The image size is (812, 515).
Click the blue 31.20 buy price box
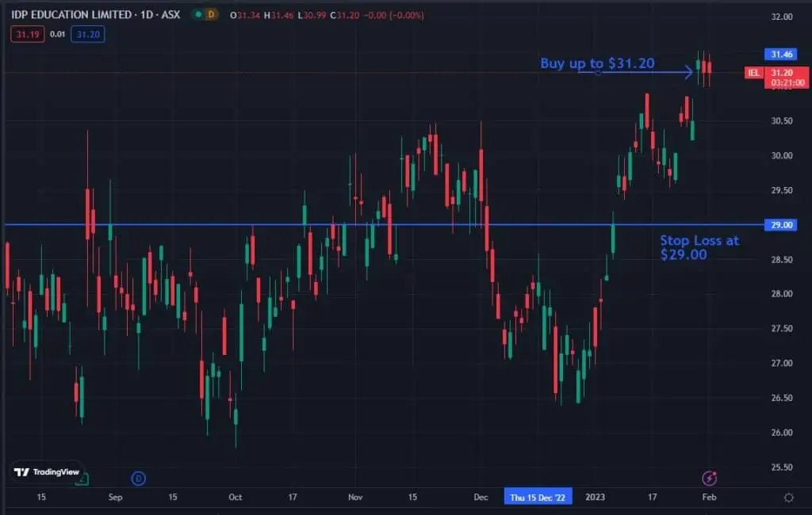pyautogui.click(x=87, y=33)
